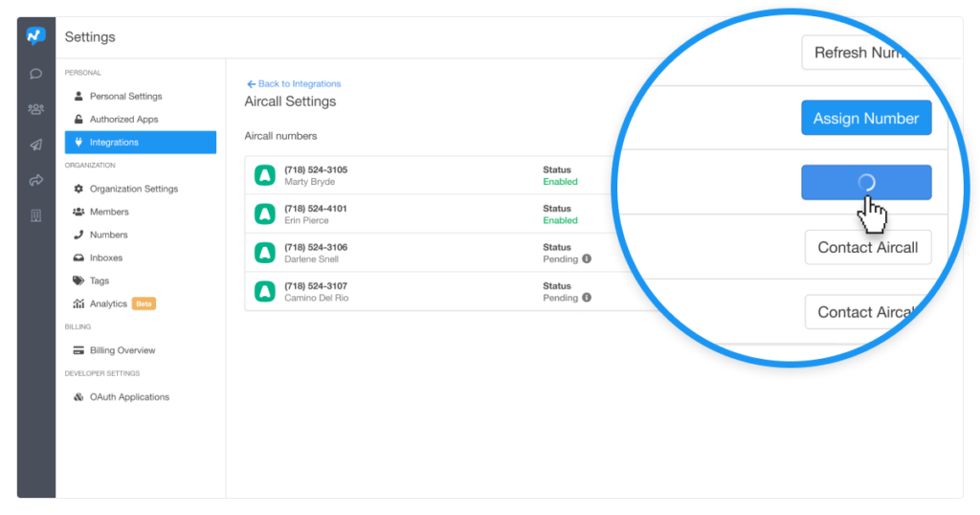Click the Numbers phone icon

click(78, 235)
